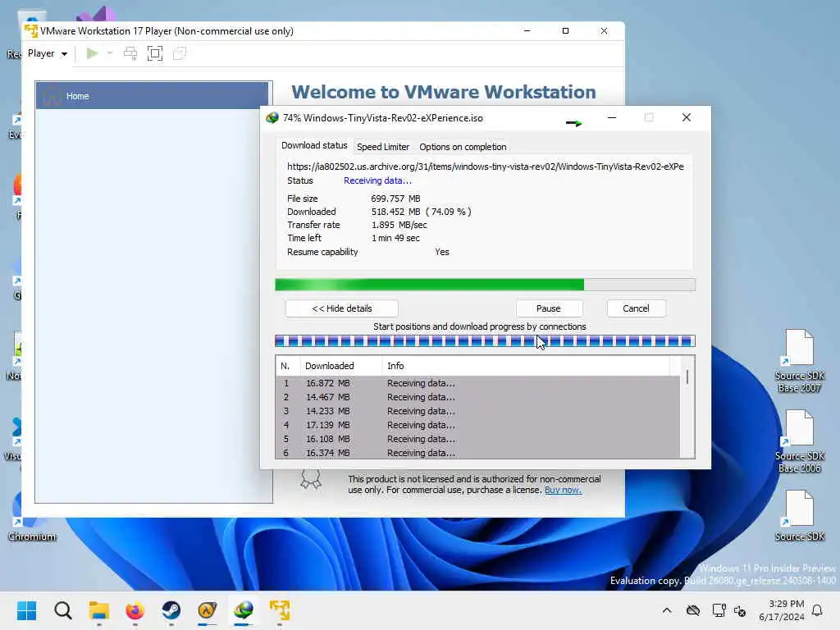Expand the power options arrow beside play
This screenshot has height=630, width=840.
click(x=110, y=53)
